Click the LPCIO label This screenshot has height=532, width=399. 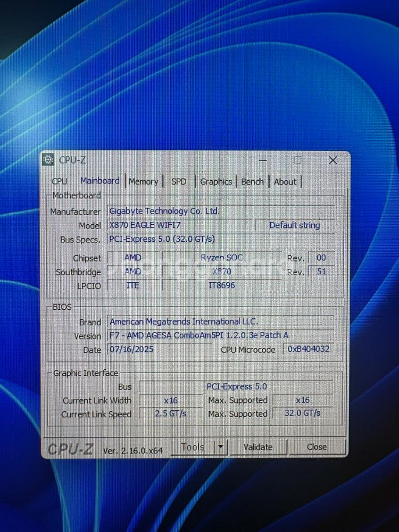tap(89, 286)
